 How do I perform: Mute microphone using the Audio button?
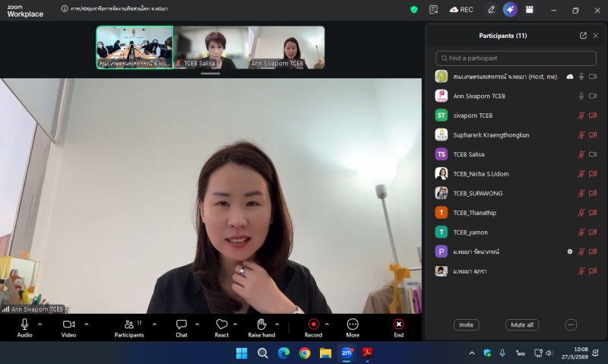tap(24, 328)
